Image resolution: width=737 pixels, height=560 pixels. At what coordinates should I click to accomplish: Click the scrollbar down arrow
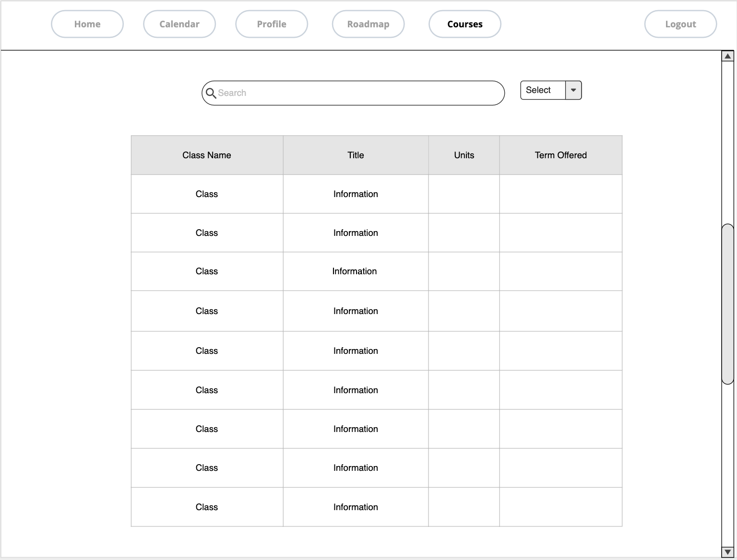(728, 552)
